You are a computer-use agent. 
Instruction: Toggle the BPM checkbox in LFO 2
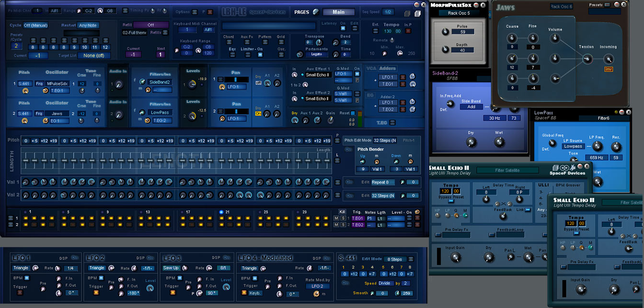(x=101, y=277)
